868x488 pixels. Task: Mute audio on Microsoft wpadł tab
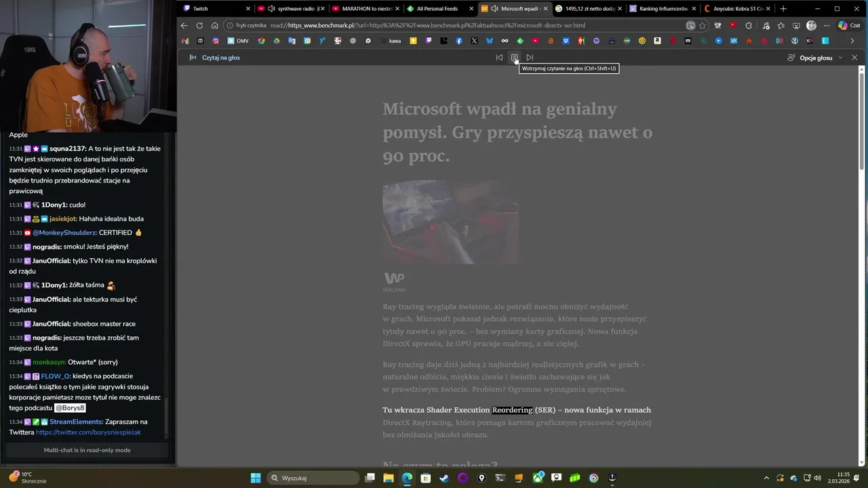tap(495, 9)
